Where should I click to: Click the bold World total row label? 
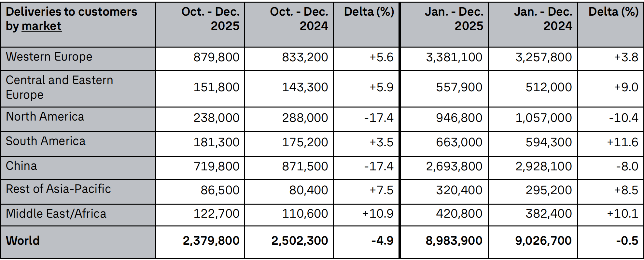(x=23, y=240)
